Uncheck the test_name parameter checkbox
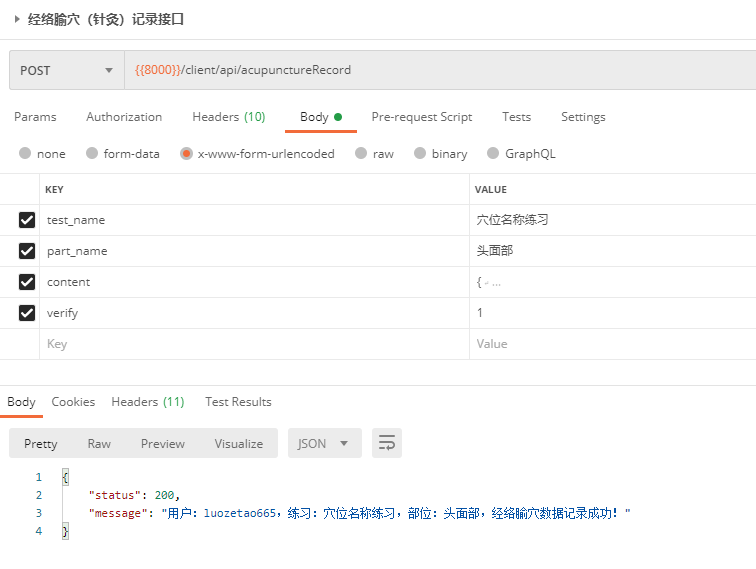This screenshot has width=756, height=569. tap(27, 220)
